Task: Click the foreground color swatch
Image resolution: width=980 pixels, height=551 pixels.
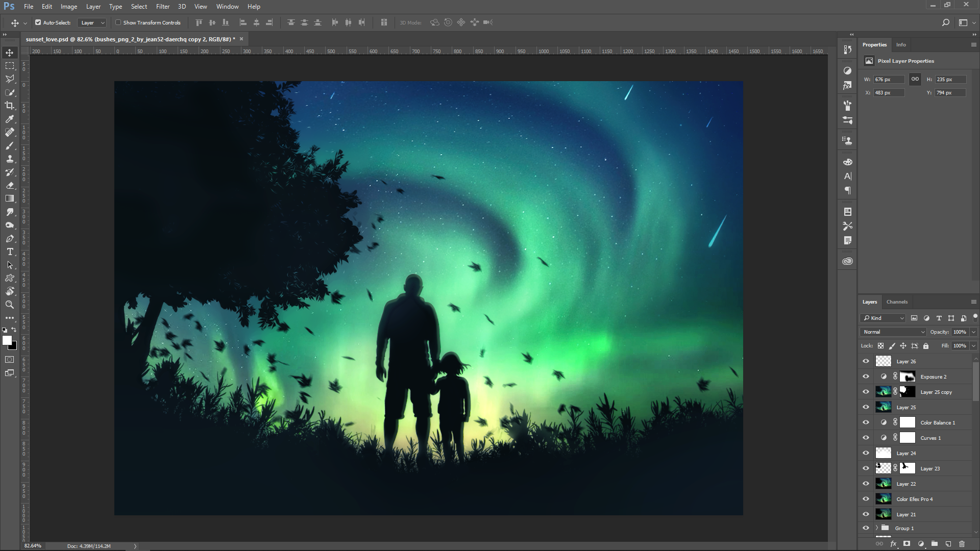Action: [x=7, y=340]
